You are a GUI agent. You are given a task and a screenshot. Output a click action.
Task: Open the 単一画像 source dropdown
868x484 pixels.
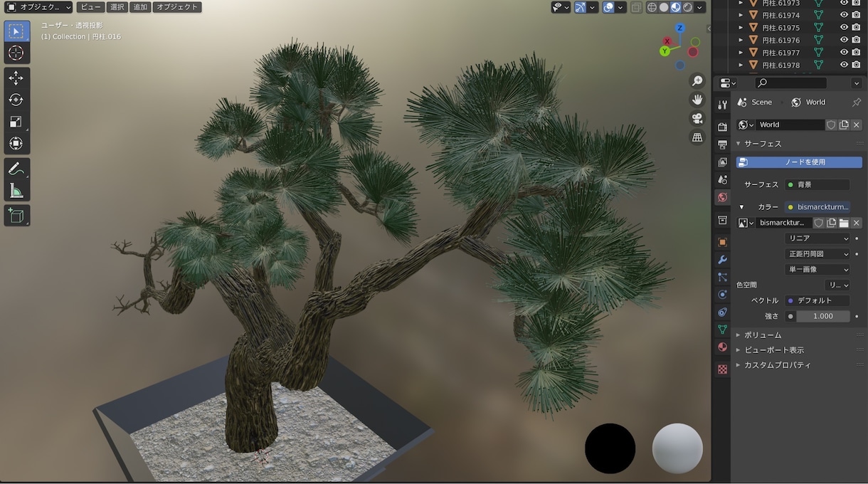coord(817,270)
